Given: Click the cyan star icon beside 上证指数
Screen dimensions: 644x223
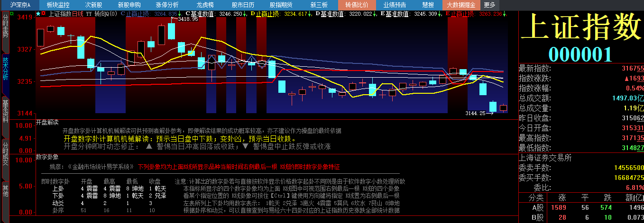Looking at the screenshot, I should [38, 14].
